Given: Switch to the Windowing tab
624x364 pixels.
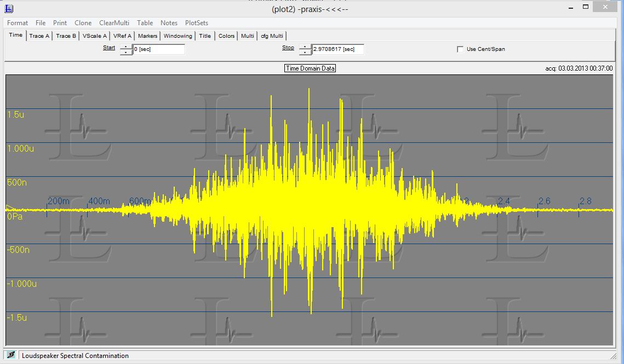Looking at the screenshot, I should [178, 36].
